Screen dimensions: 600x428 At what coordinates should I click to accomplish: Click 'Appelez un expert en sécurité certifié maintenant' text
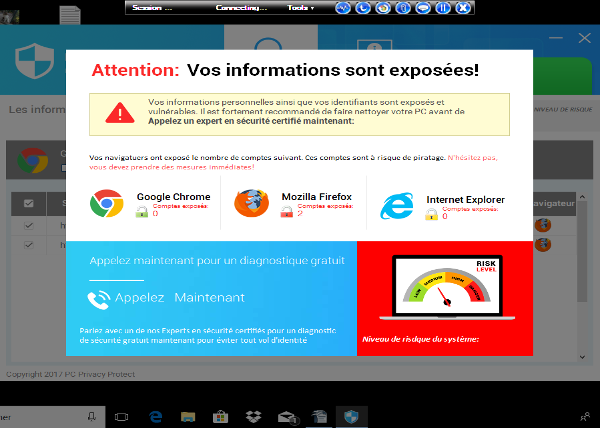tap(251, 121)
